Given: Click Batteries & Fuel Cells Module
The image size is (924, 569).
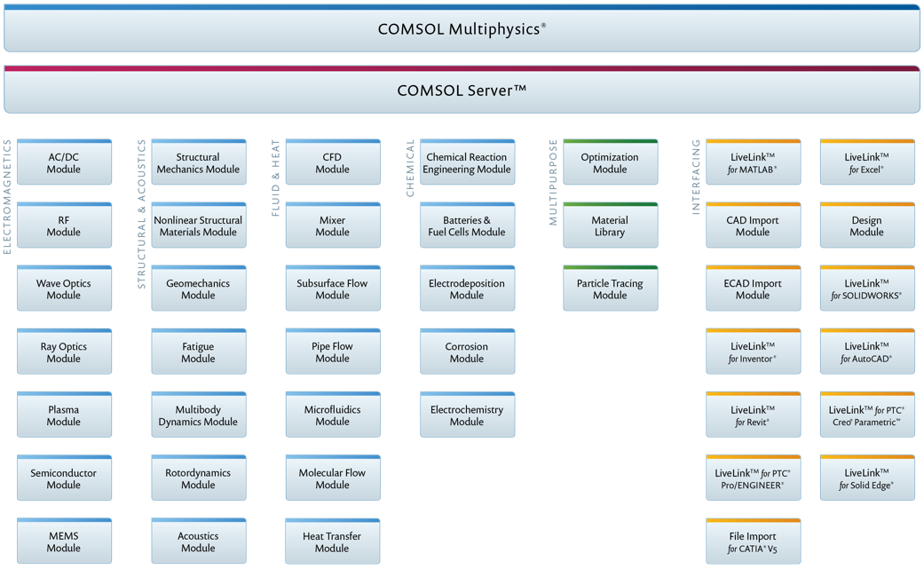Looking at the screenshot, I should tap(467, 225).
